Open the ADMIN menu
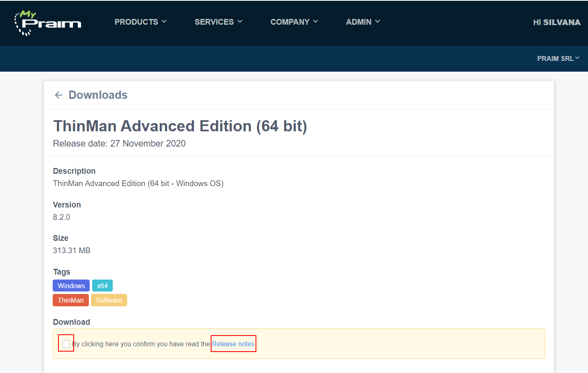Viewport: 588px width, 373px height. 363,22
